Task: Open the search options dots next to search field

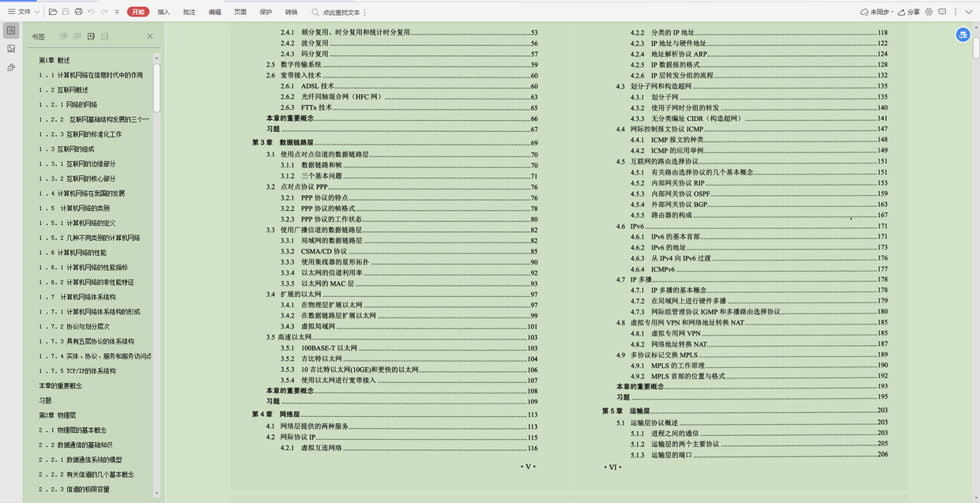Action: (364, 12)
